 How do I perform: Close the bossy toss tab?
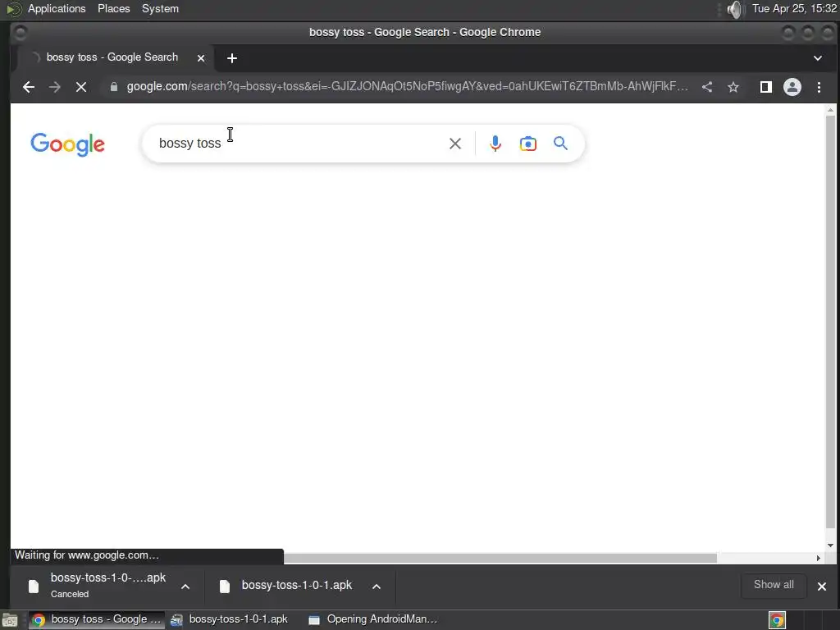point(201,58)
